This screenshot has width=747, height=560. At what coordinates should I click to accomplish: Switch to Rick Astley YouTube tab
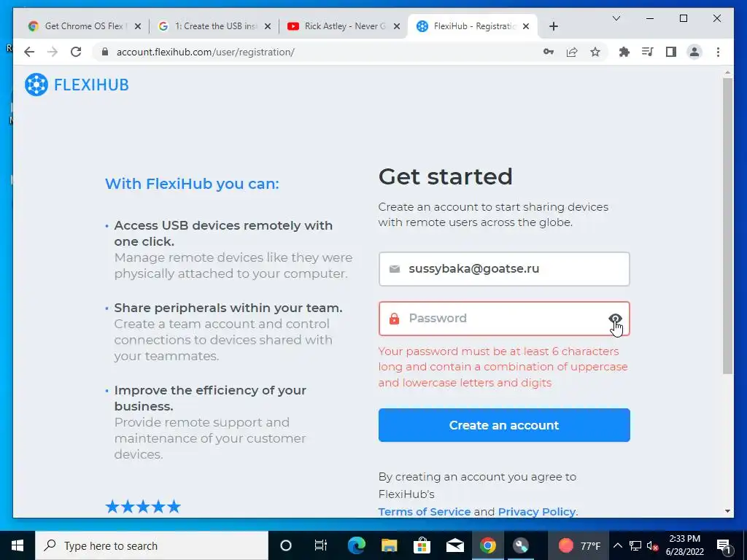(x=343, y=26)
